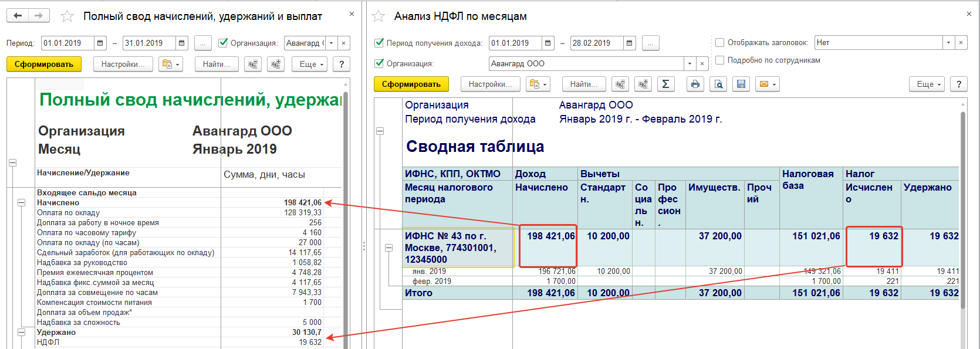Open period selection ellipsis in Полный свод

(203, 43)
